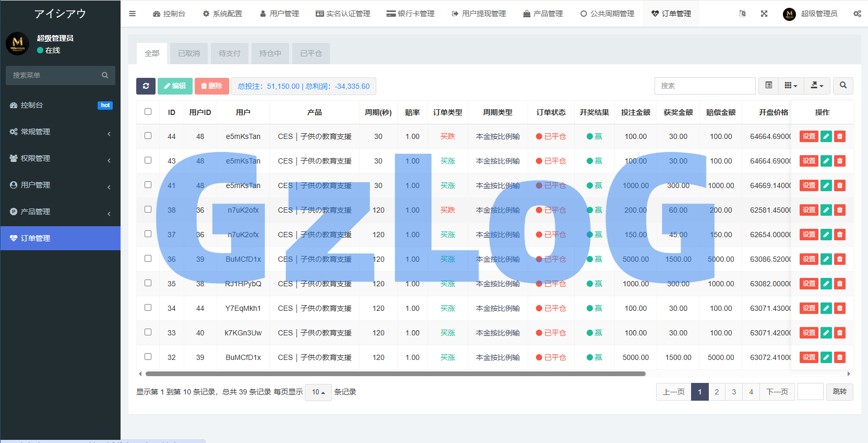The height and width of the screenshot is (443, 868).
Task: Mark the checkbox for order ID 35
Action: [148, 283]
